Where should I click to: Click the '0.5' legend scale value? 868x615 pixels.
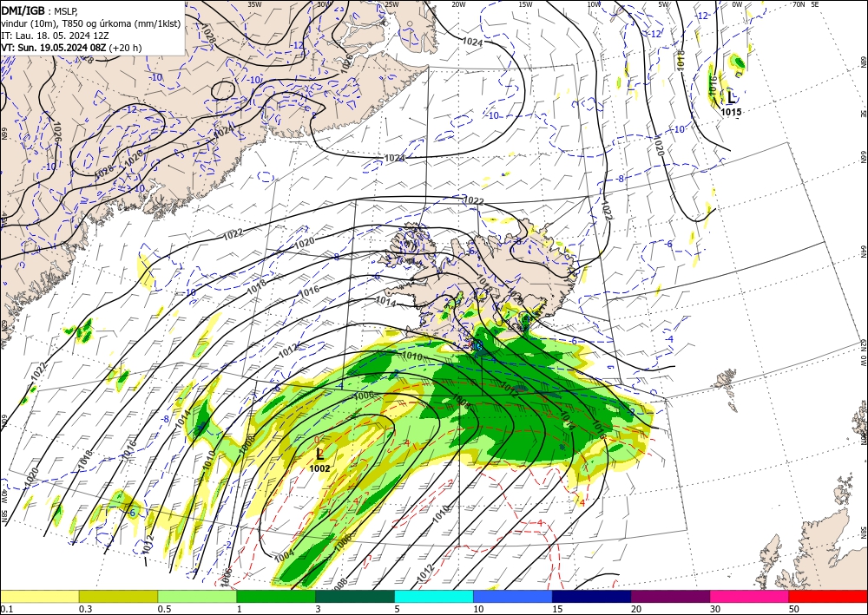[x=164, y=608]
